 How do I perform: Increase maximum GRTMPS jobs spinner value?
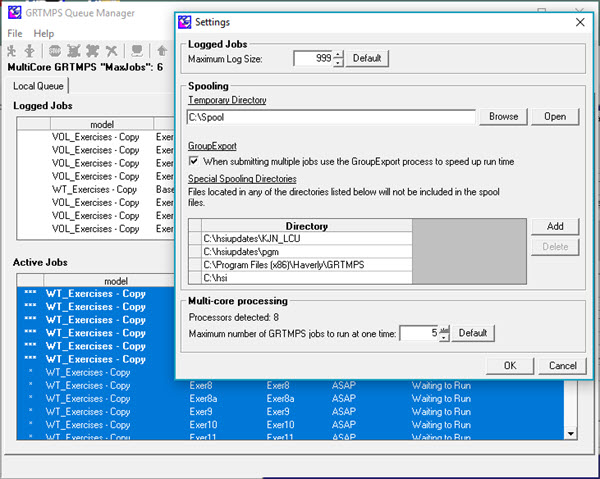pyautogui.click(x=444, y=329)
